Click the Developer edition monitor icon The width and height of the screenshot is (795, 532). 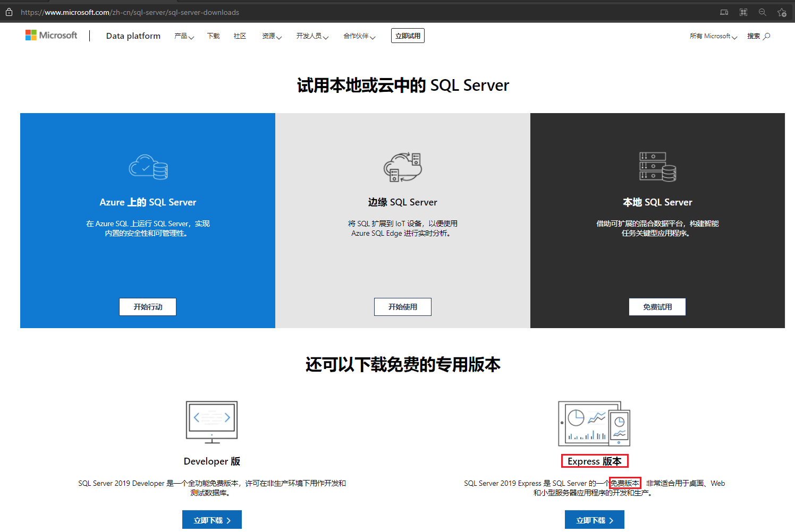coord(212,422)
